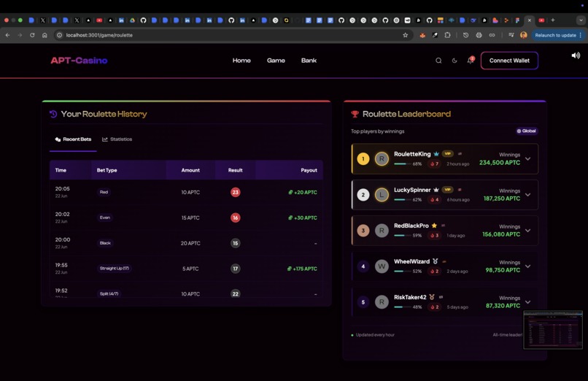This screenshot has height=381, width=588.
Task: Open the Home menu item
Action: 241,61
